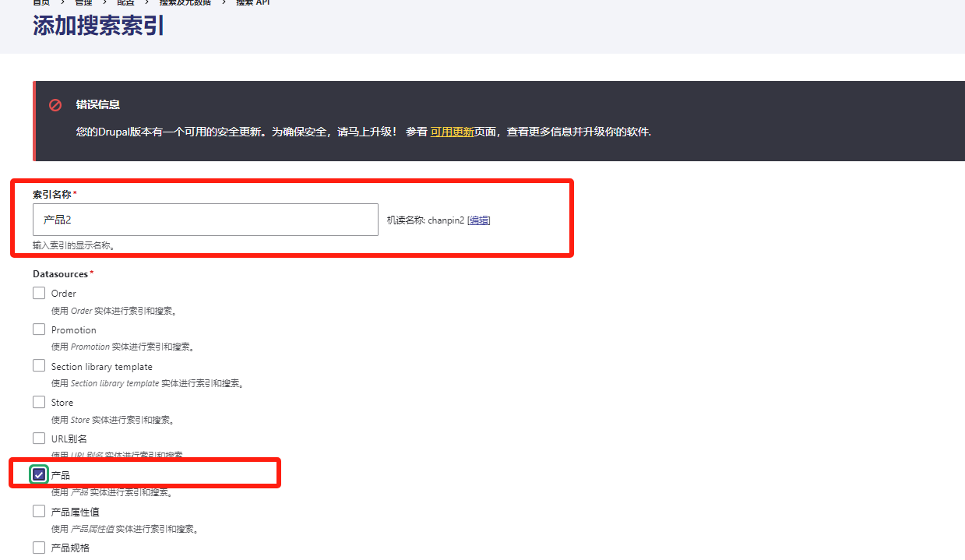Click the 机读名称: chanpin2 text
965x560 pixels.
click(x=425, y=220)
